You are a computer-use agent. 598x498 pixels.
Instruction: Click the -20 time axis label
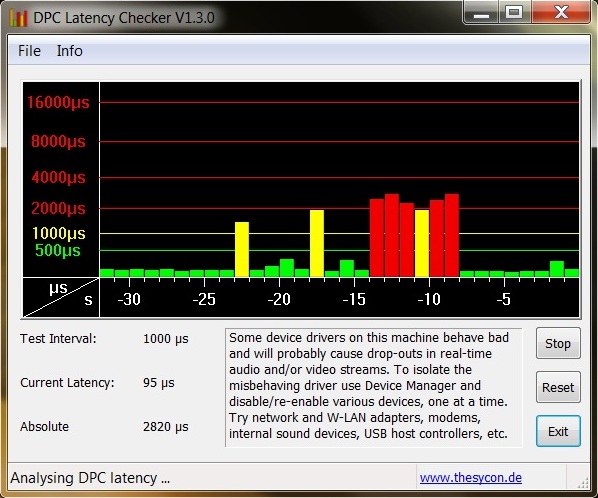(279, 299)
